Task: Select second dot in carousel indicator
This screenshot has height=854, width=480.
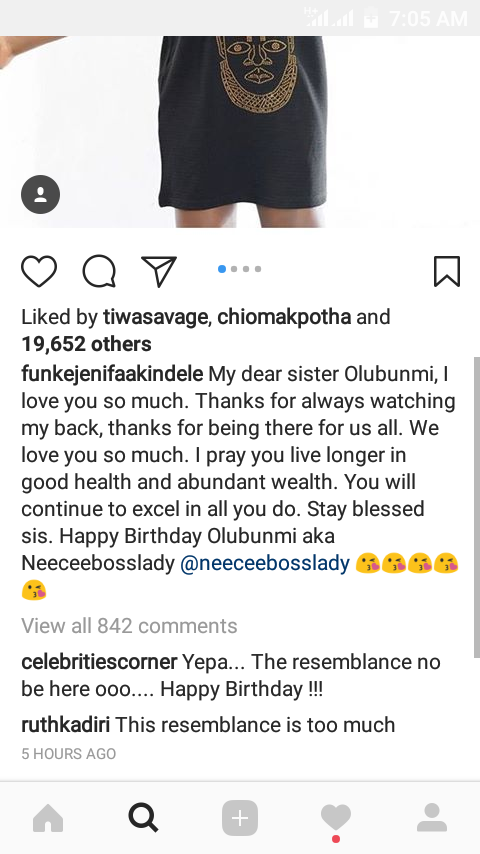Action: click(234, 269)
